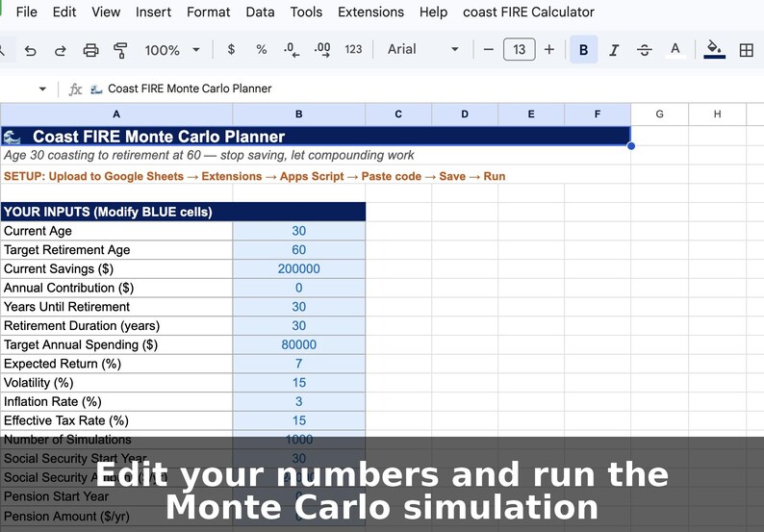Select the Paint format roller icon
The image size is (764, 532).
coord(120,50)
